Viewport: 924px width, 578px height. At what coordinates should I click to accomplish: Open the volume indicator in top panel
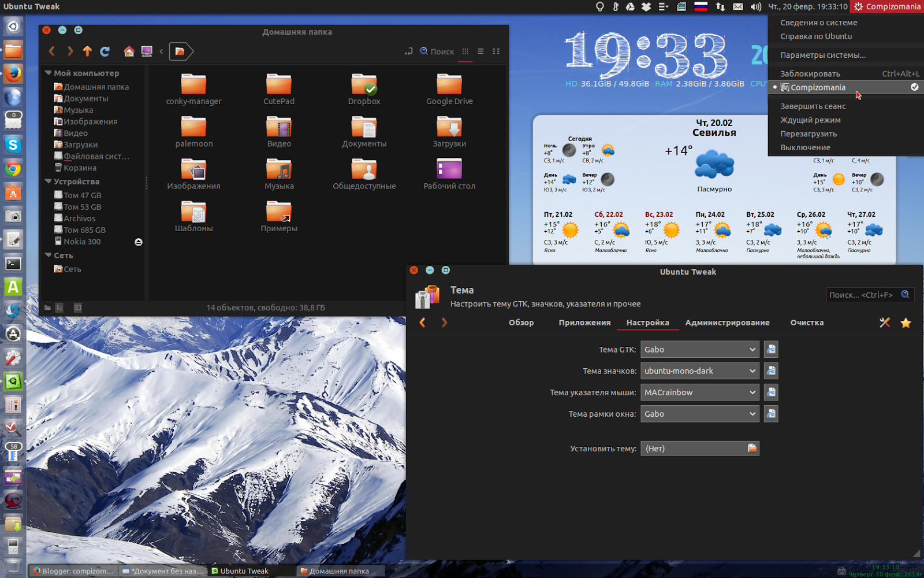pyautogui.click(x=755, y=7)
